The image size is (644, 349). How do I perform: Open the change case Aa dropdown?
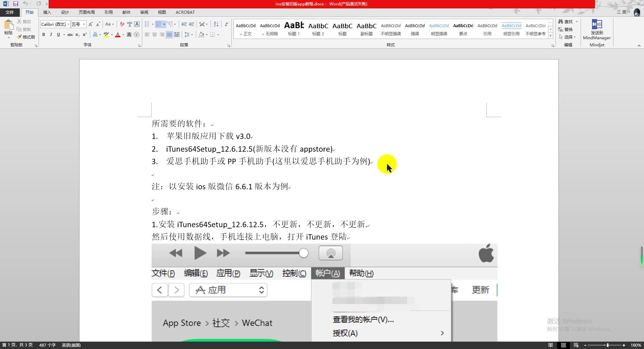[x=109, y=24]
